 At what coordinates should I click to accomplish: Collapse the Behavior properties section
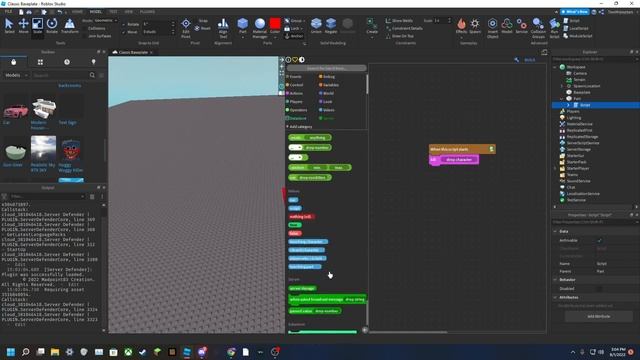point(555,280)
